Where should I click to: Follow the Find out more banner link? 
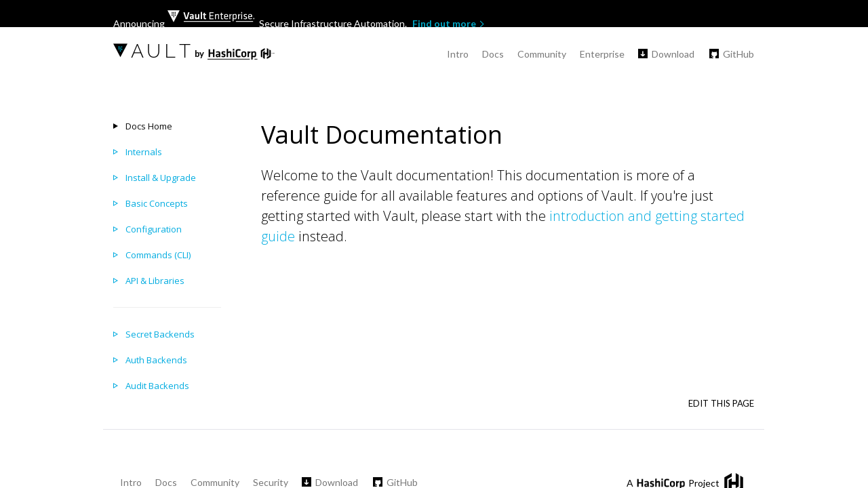pos(448,24)
